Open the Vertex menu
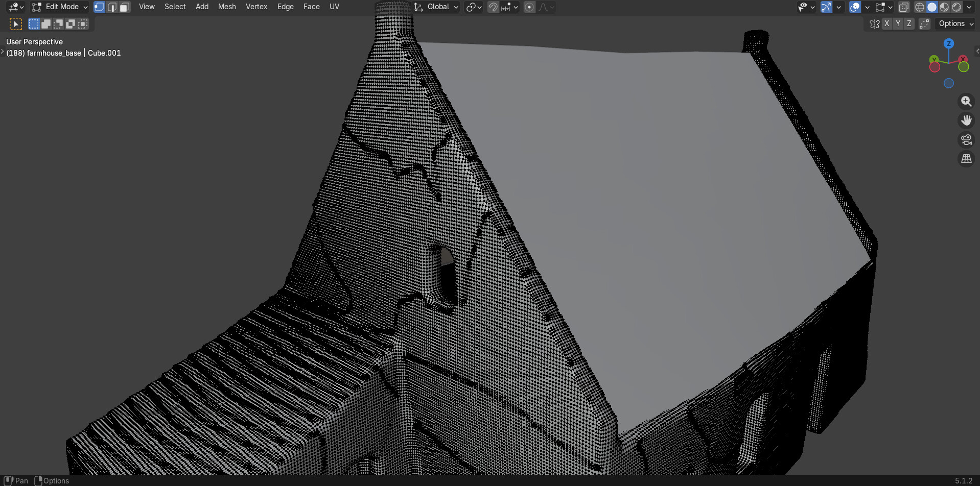Image resolution: width=980 pixels, height=486 pixels. (256, 7)
